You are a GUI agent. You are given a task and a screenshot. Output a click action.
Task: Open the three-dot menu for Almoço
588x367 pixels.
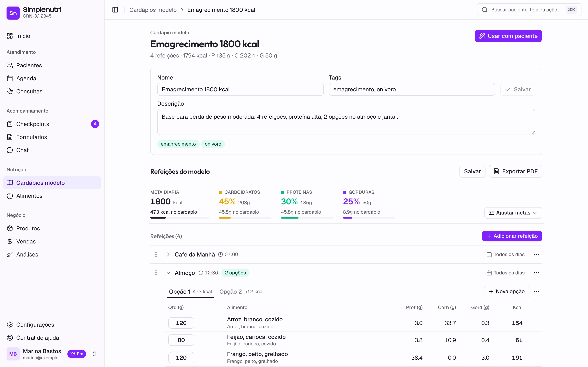coord(537,273)
